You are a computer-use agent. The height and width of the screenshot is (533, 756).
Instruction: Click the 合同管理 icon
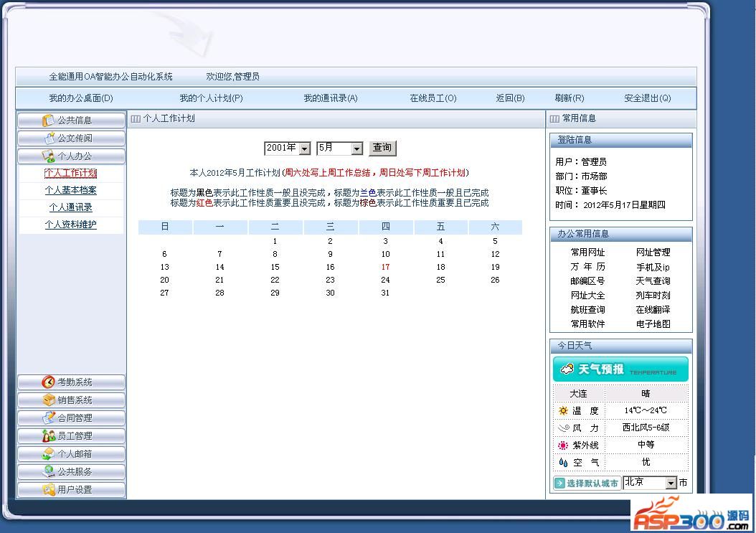pyautogui.click(x=49, y=418)
